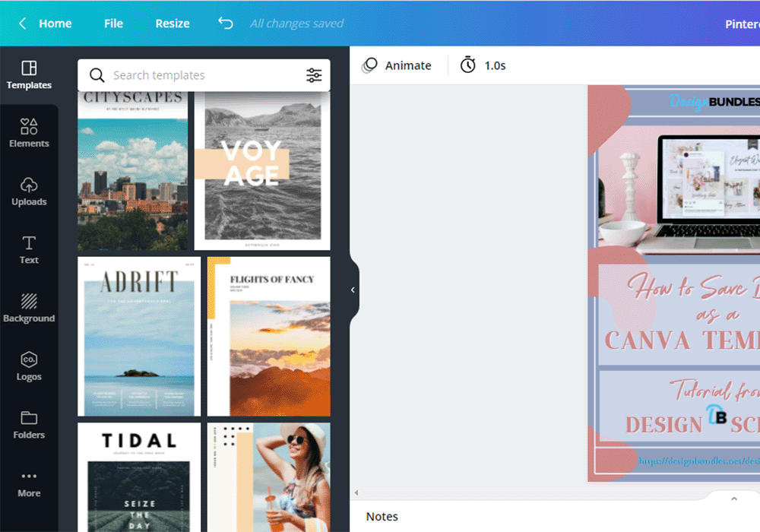Select the Design School text in design
Screen dimensions: 760x532
click(692, 424)
